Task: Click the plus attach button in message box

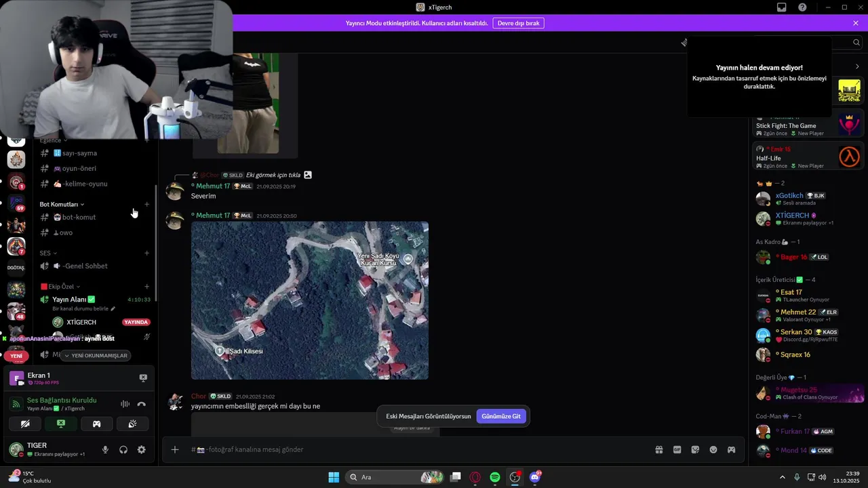Action: click(175, 449)
